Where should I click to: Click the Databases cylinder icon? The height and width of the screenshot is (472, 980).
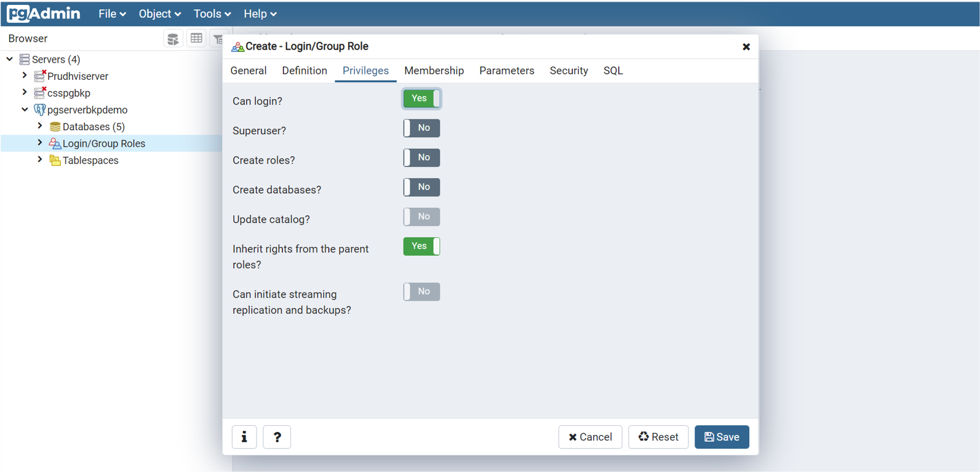(55, 126)
